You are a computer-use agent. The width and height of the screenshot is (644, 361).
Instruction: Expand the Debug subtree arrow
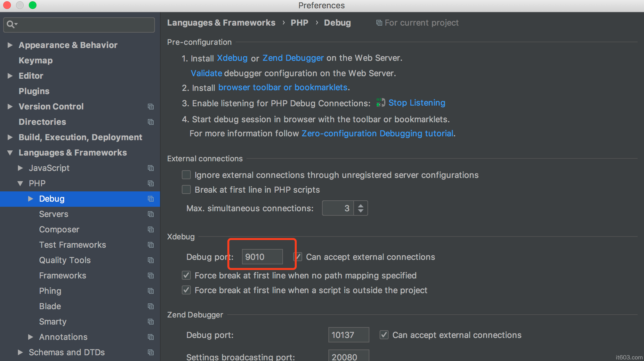pyautogui.click(x=31, y=199)
